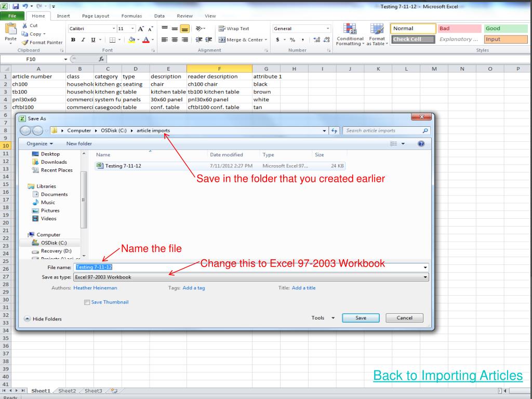Switch to the Page Layout tab

coord(96,16)
